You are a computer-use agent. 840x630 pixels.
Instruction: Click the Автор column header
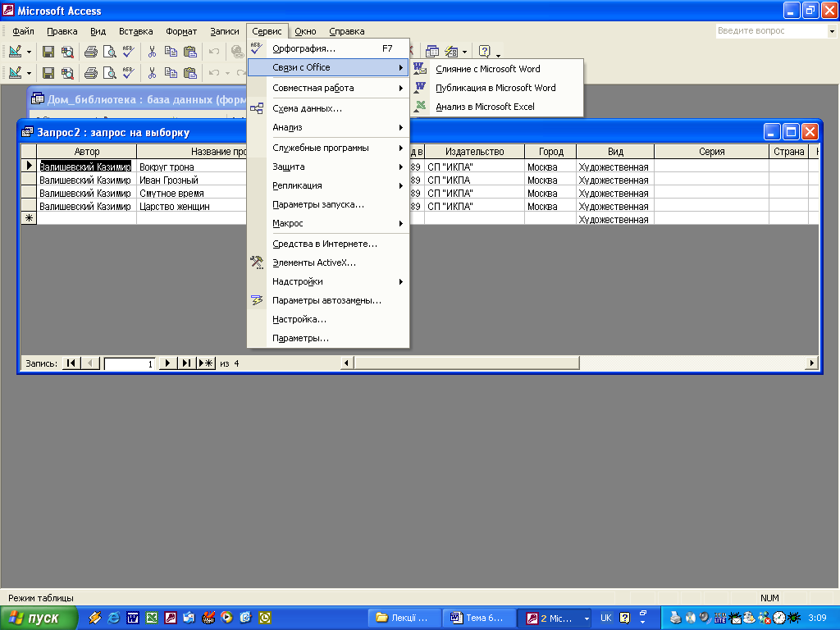tap(87, 152)
